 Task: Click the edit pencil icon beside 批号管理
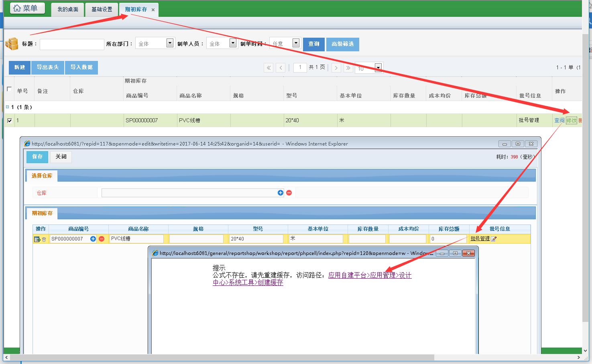(494, 239)
